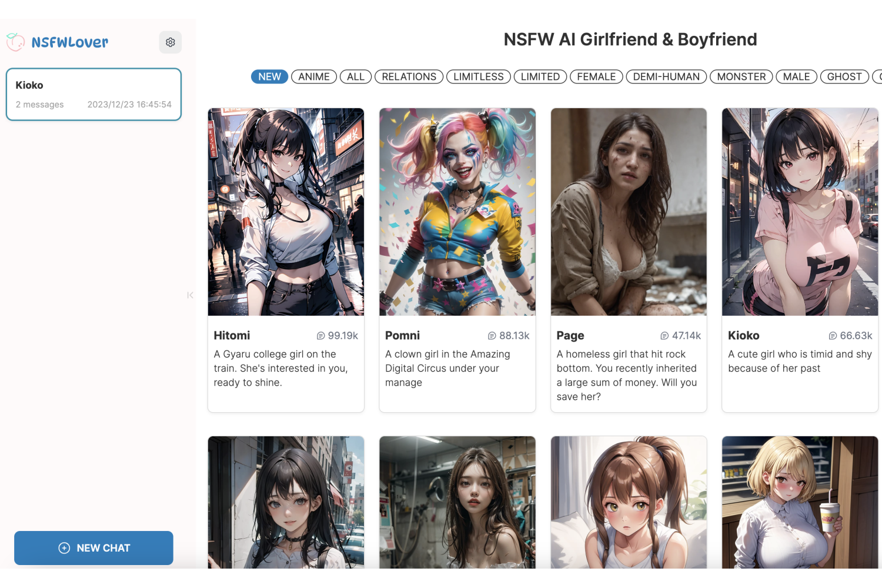Select the MONSTER category tab
Screen dimensions: 882x588
click(x=741, y=76)
